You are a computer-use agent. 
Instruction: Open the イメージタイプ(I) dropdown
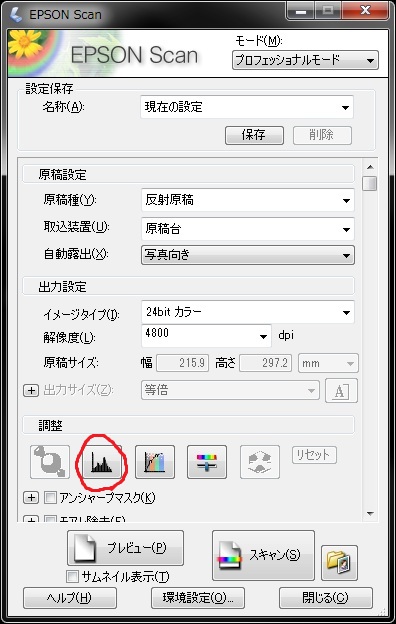(x=248, y=312)
